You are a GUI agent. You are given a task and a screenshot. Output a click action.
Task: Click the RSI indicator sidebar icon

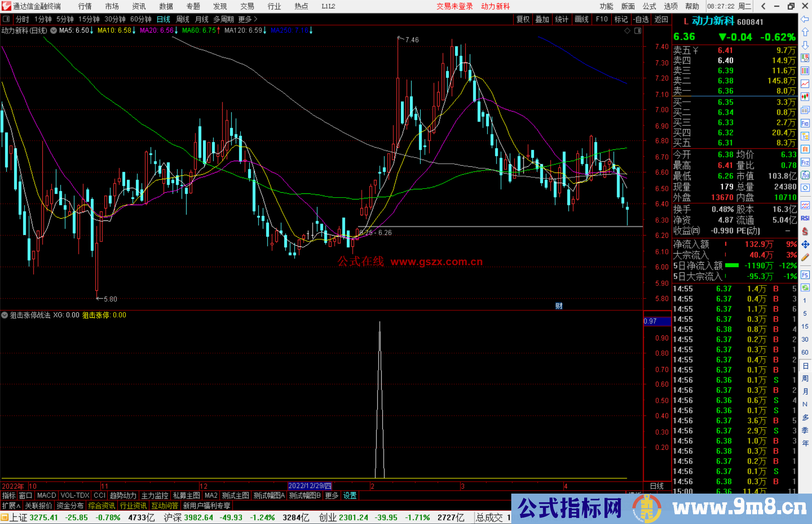point(805,218)
